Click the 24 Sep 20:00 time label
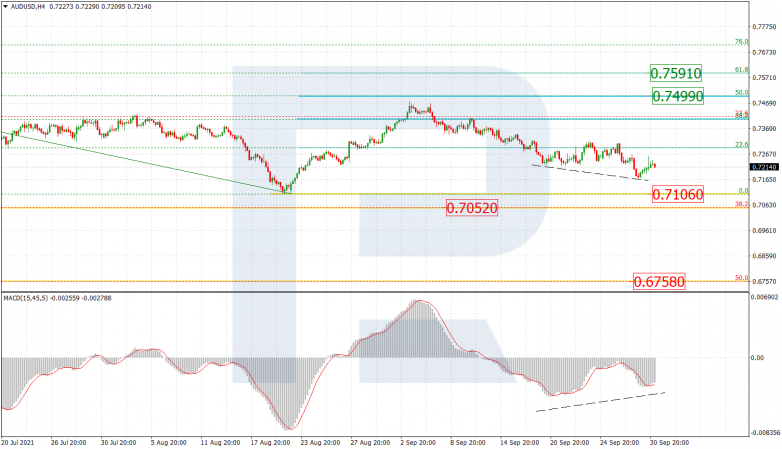The height and width of the screenshot is (449, 782). (x=618, y=443)
